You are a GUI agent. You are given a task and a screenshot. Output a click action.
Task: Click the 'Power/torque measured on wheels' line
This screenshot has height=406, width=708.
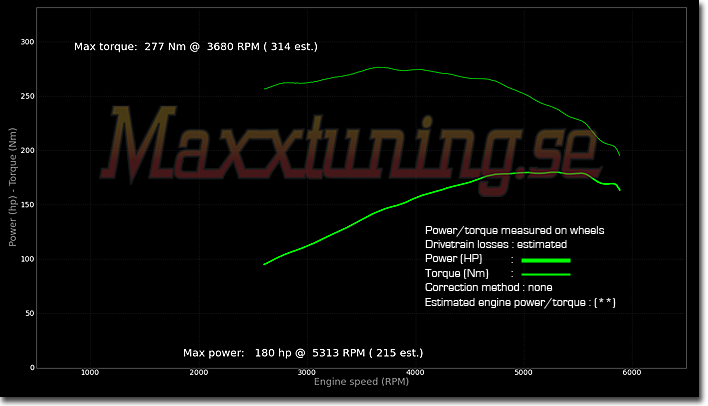[514, 230]
